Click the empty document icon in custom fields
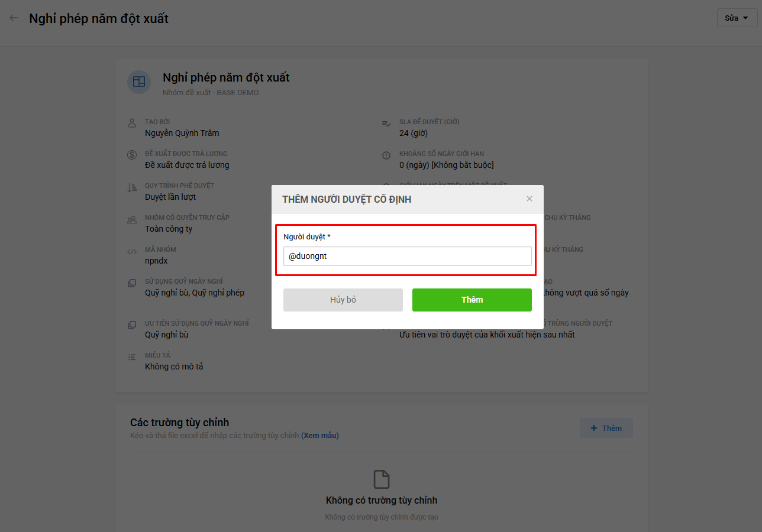 click(382, 479)
